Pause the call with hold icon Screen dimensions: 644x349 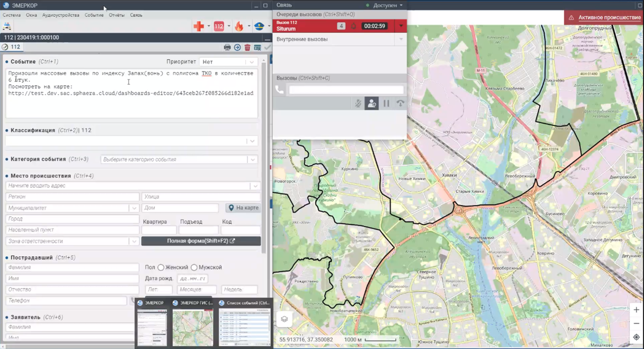[x=386, y=103]
